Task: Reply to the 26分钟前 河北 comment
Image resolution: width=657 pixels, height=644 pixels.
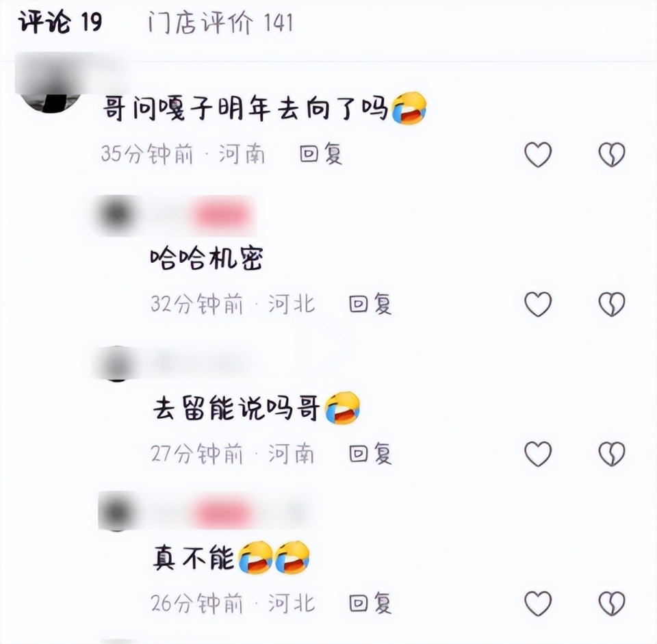Action: [370, 603]
